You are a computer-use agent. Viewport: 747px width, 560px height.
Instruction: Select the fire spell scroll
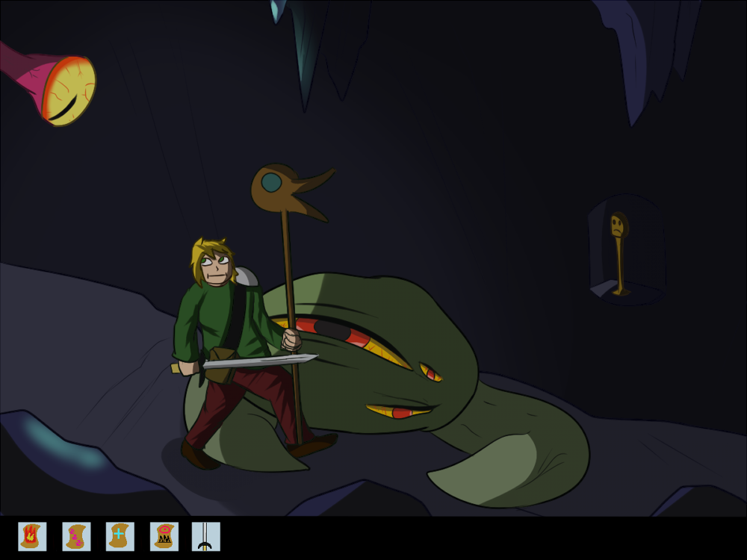(32, 536)
